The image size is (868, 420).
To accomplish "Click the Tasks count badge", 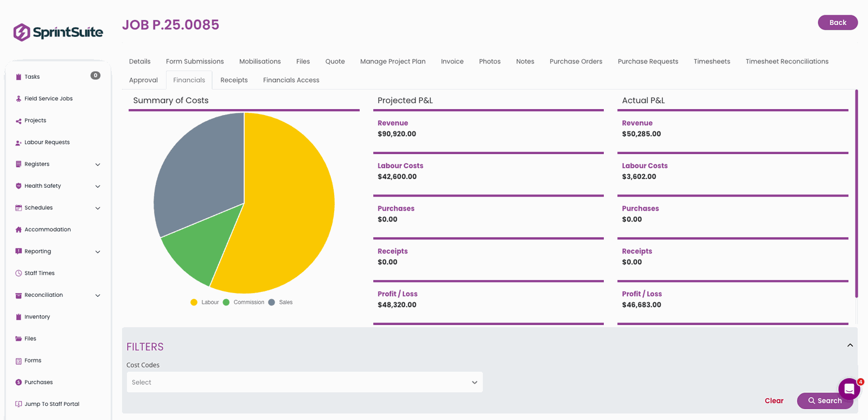I will [95, 75].
